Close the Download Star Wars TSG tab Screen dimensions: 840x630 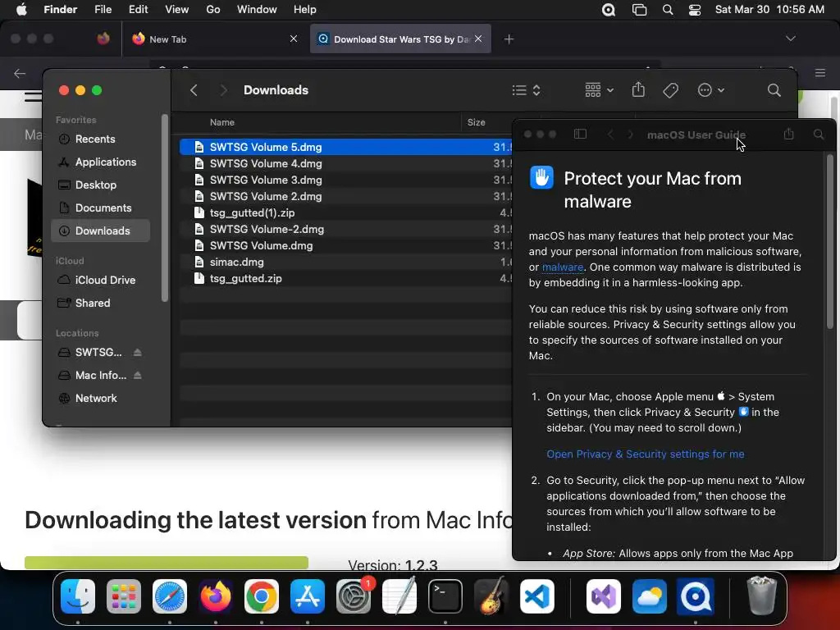(x=478, y=39)
